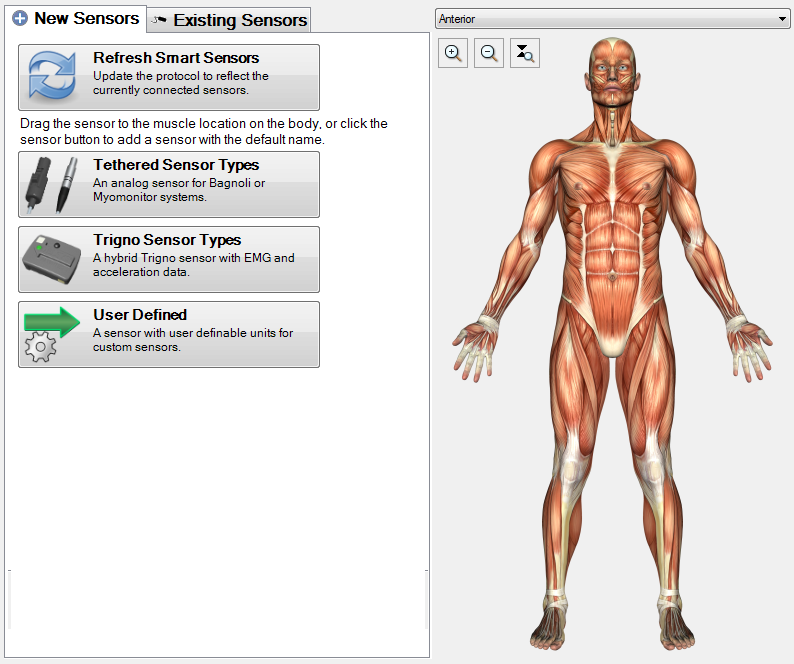Viewport: 794px width, 664px height.
Task: Zoom out of the body model
Action: 489,53
